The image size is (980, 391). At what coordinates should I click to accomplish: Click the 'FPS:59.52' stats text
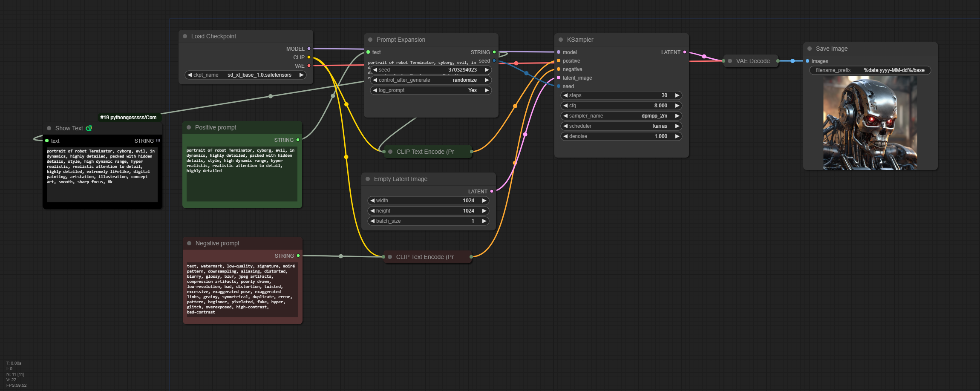coord(16,385)
